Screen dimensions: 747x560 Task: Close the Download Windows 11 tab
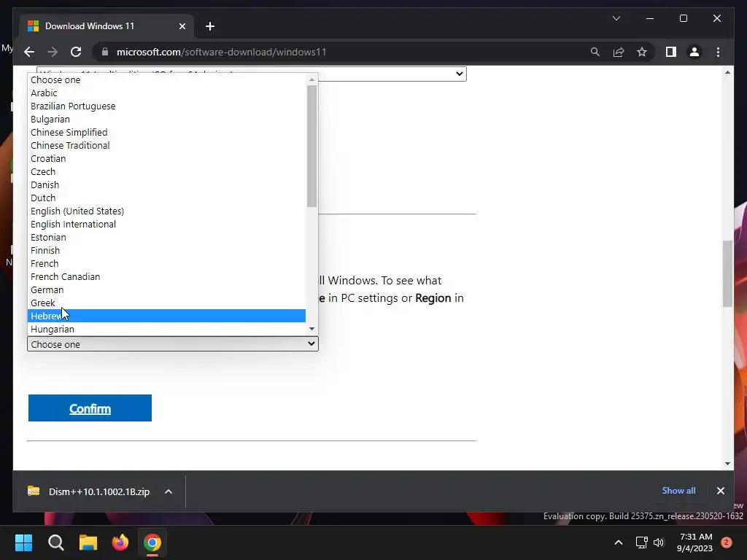[182, 26]
